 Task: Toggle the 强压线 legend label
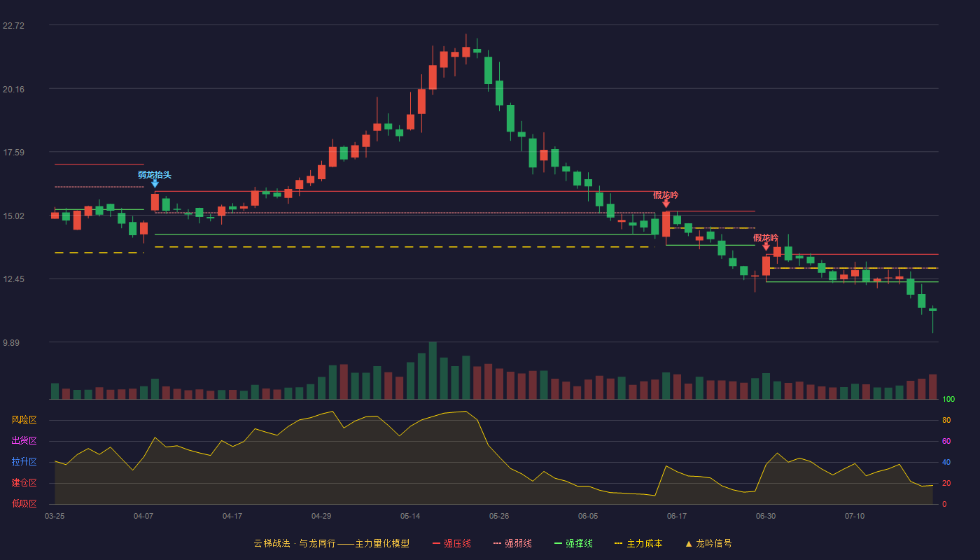point(457,543)
